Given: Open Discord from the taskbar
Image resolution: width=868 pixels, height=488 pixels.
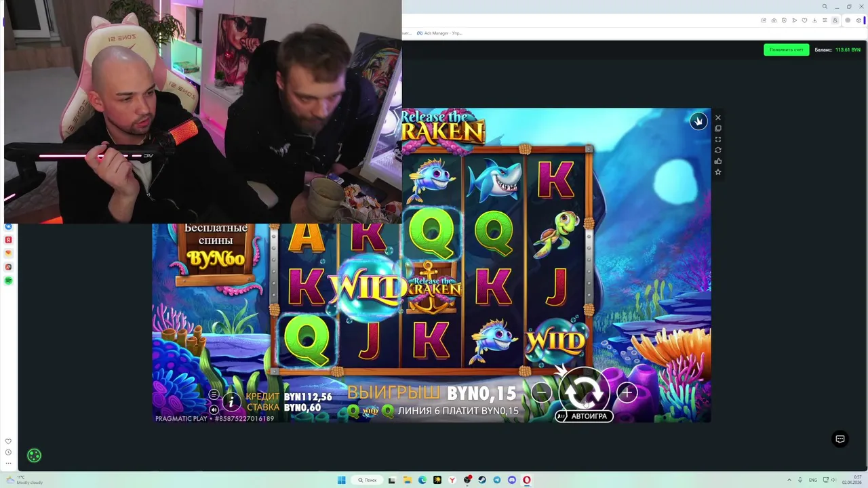Looking at the screenshot, I should (x=512, y=480).
